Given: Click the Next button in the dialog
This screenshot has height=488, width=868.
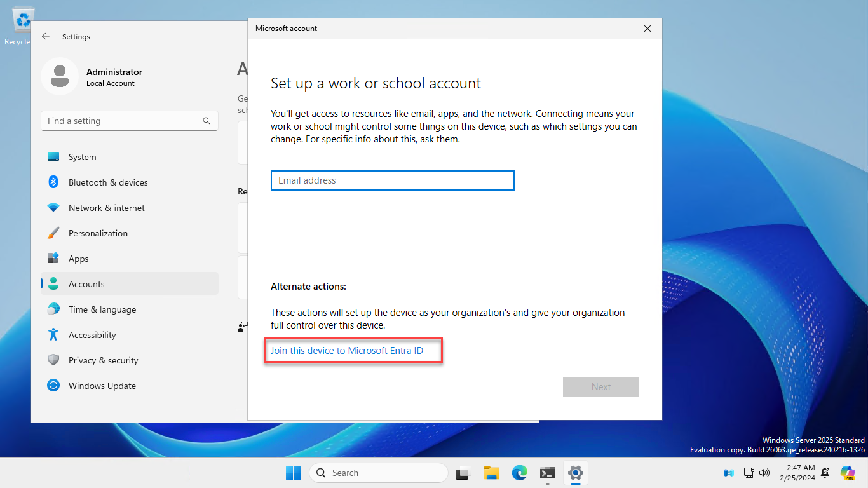Looking at the screenshot, I should [600, 387].
